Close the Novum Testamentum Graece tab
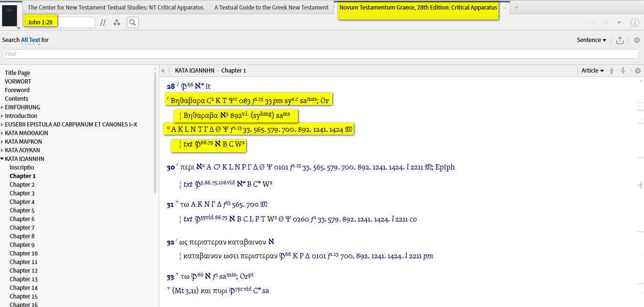 [x=504, y=8]
